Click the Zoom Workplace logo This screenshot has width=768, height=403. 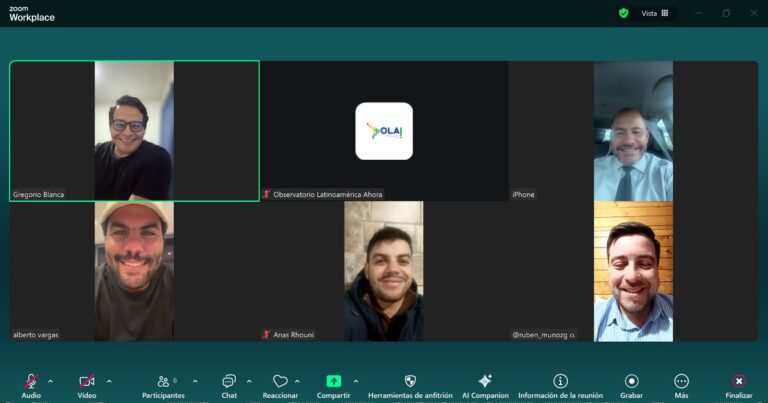pyautogui.click(x=32, y=14)
